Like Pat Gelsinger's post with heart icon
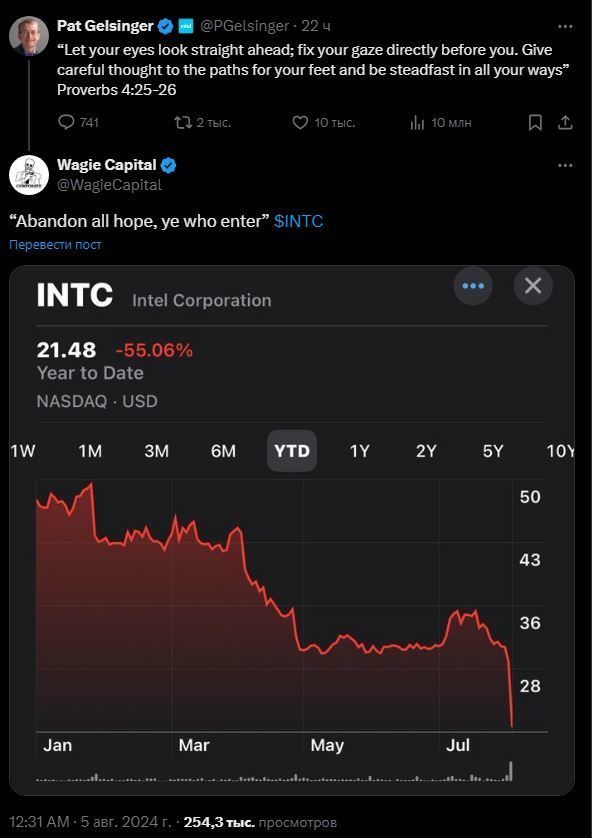Screen dimensions: 592x838 (300, 122)
